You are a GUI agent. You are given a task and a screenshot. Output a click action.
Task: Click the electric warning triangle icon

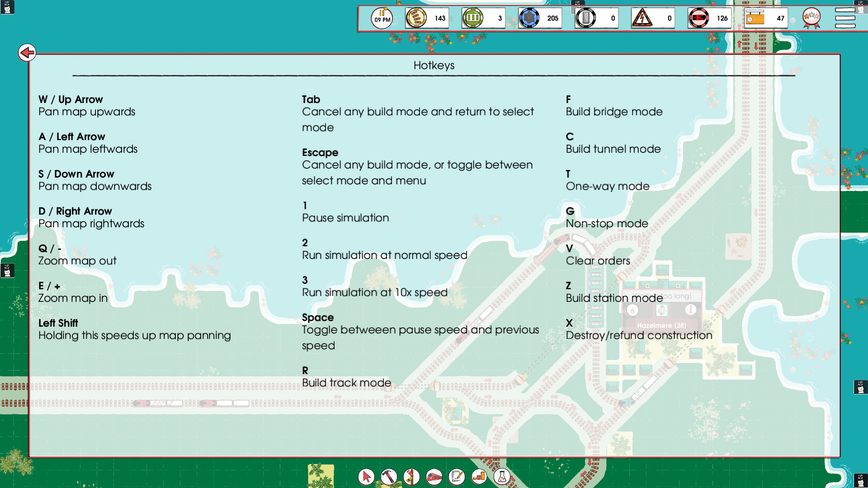(642, 18)
